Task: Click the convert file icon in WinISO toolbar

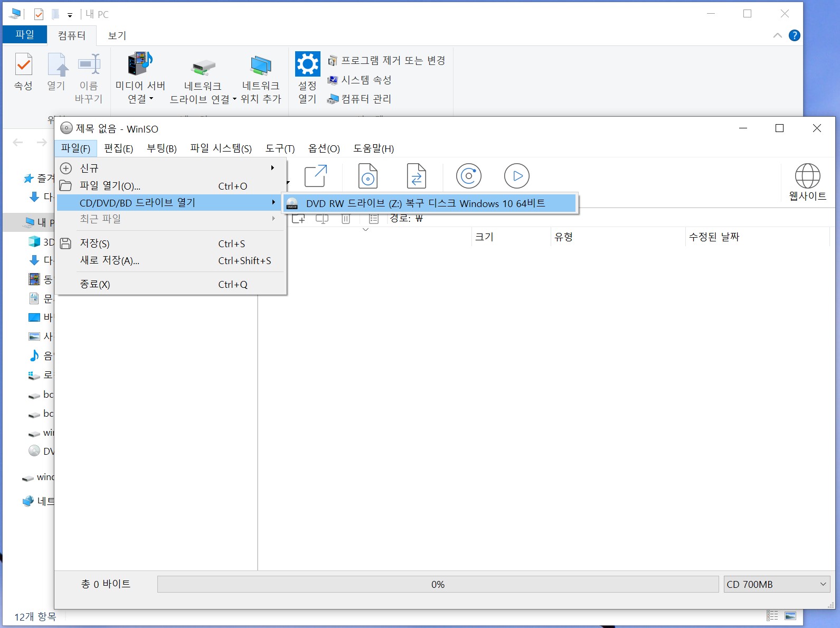Action: 417,176
